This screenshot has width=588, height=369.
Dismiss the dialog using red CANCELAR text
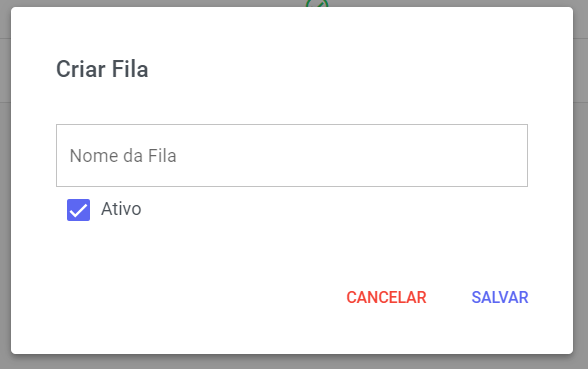tap(386, 297)
